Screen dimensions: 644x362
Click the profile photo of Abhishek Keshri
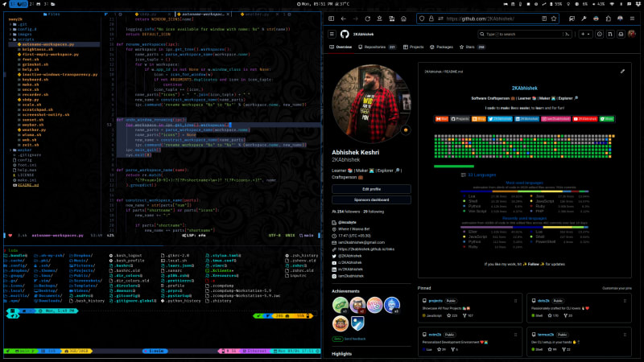pyautogui.click(x=371, y=104)
